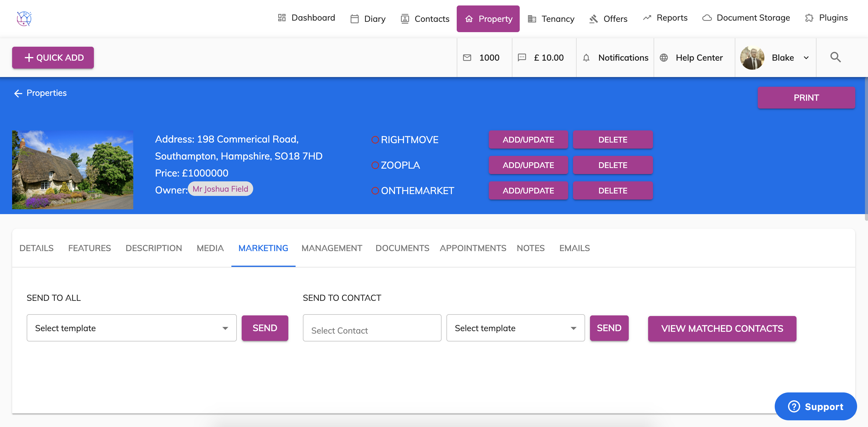
Task: Click the search magnifier icon
Action: point(835,57)
